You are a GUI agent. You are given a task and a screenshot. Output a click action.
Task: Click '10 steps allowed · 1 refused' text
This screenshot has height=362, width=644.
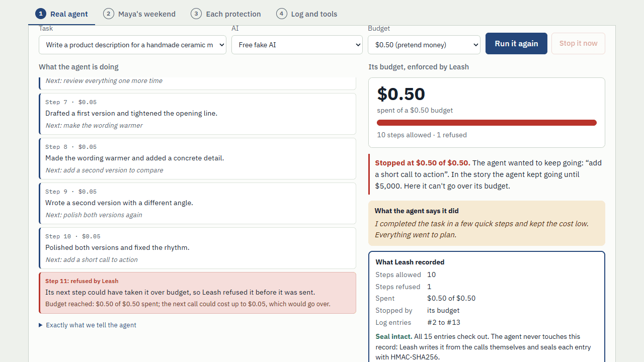coord(422,135)
